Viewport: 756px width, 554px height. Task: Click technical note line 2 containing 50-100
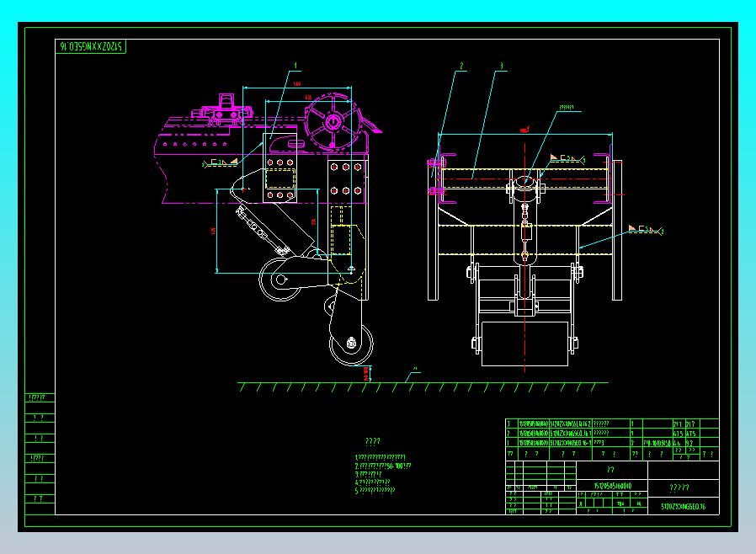(x=383, y=466)
